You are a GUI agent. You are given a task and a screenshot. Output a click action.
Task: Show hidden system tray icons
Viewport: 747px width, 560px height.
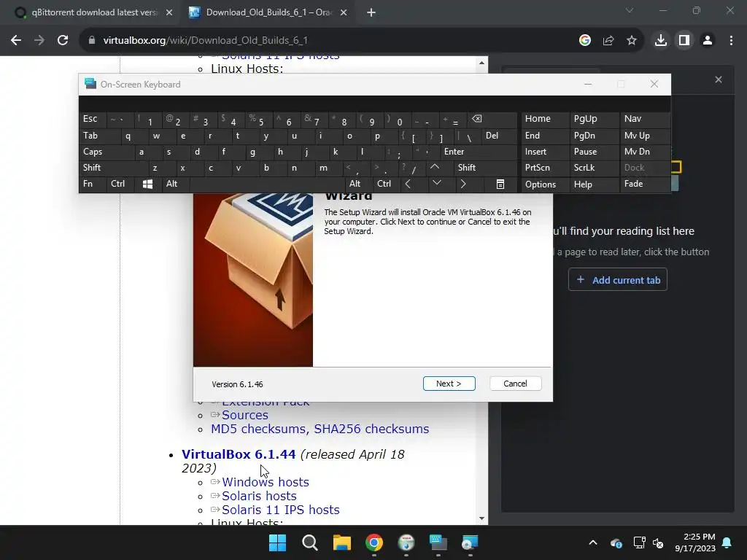click(x=592, y=542)
